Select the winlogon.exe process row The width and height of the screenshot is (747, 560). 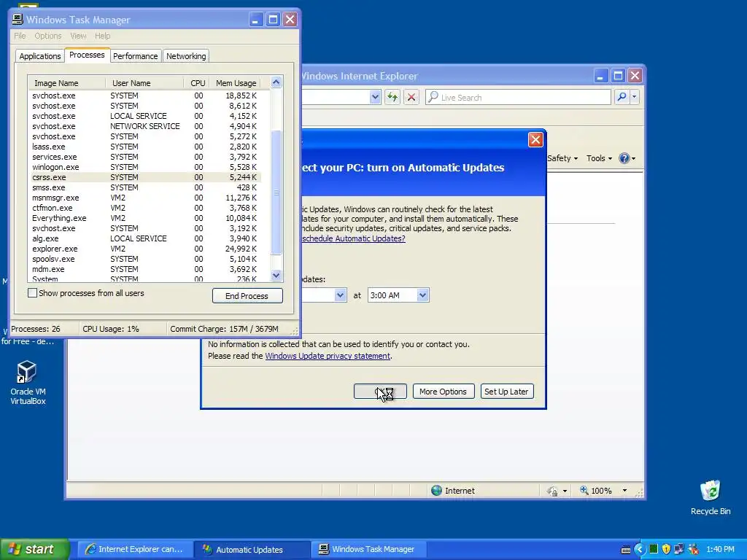pyautogui.click(x=145, y=167)
